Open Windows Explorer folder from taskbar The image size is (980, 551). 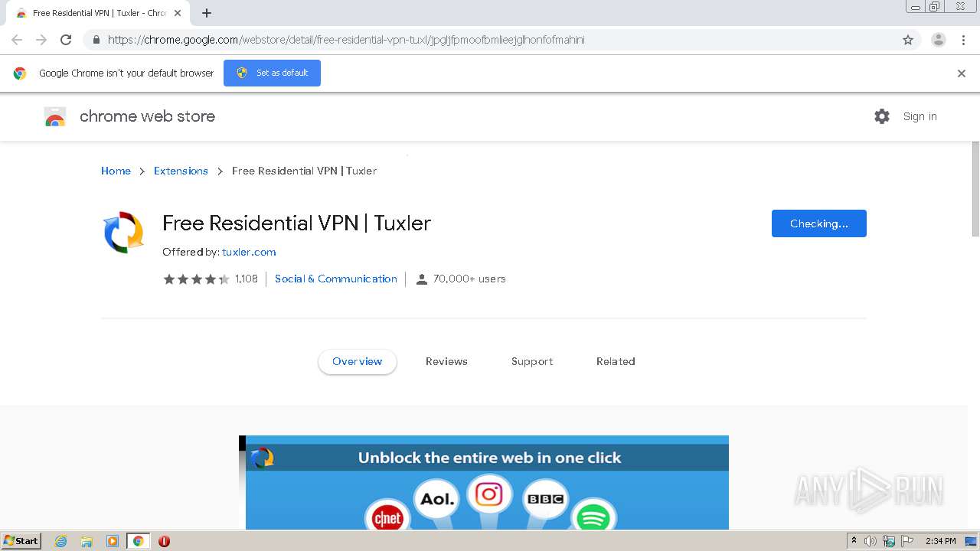pyautogui.click(x=87, y=541)
